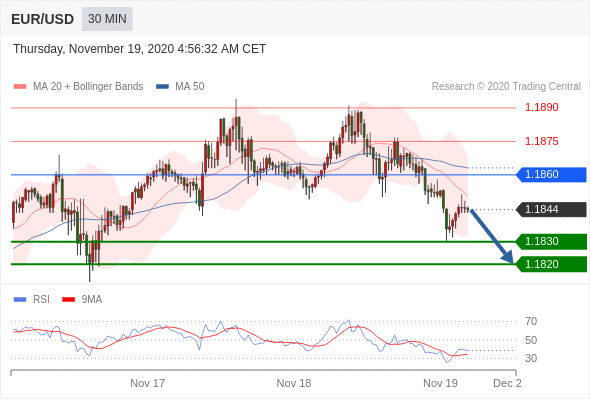
Task: Click the chart timestamp text
Action: coord(140,49)
